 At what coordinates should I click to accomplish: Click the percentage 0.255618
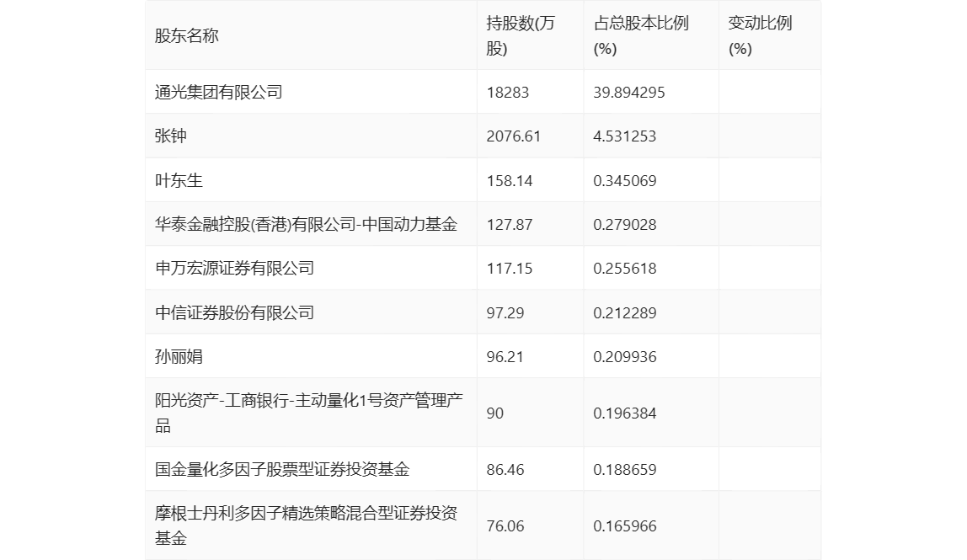[625, 269]
